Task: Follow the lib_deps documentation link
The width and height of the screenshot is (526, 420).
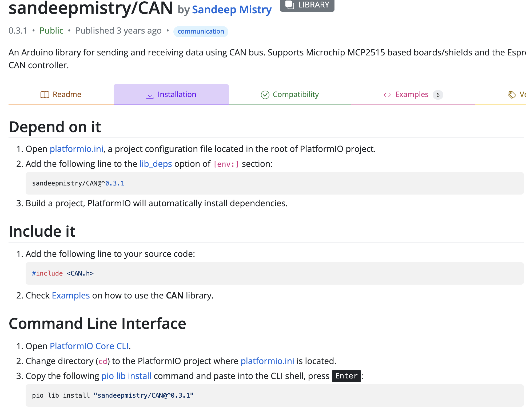Action: [x=156, y=164]
